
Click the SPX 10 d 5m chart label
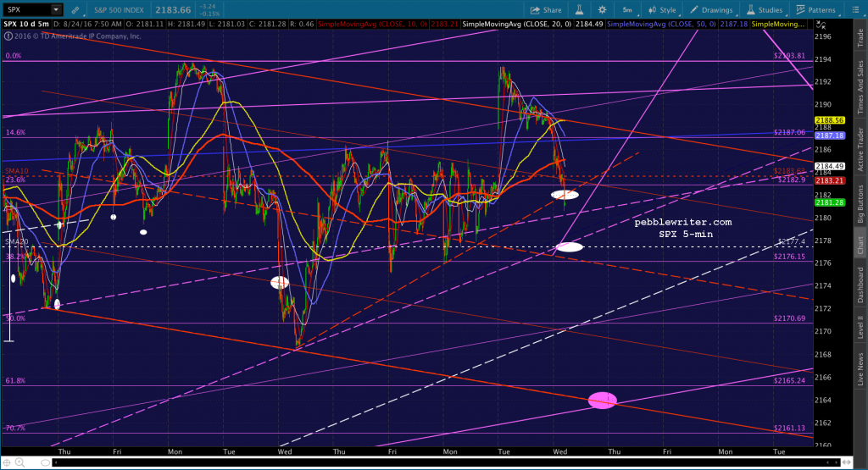(26, 25)
